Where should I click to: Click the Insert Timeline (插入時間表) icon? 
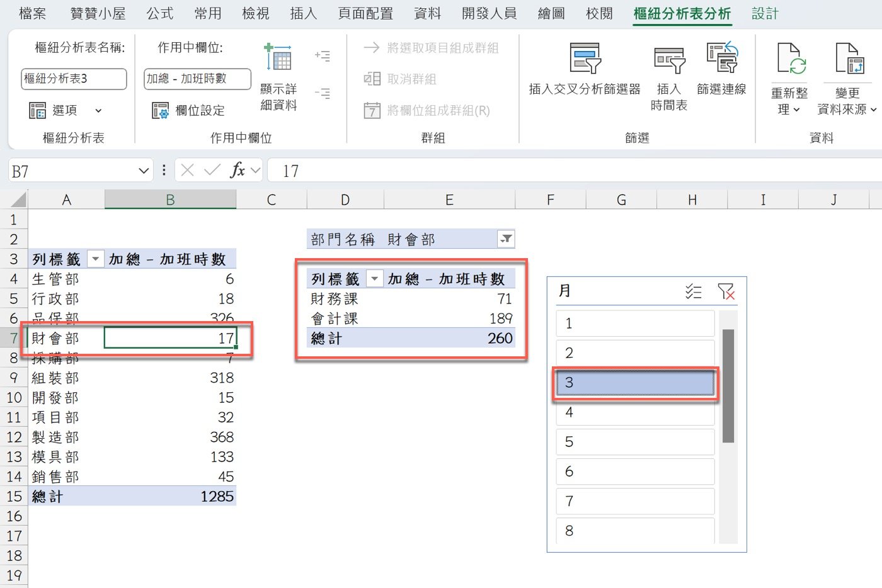pos(668,61)
